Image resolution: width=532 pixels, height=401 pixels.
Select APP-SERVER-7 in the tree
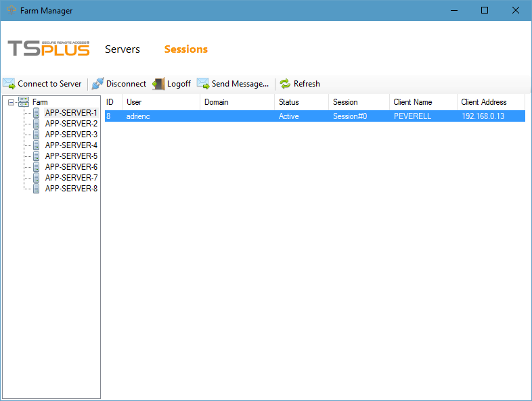pos(71,178)
